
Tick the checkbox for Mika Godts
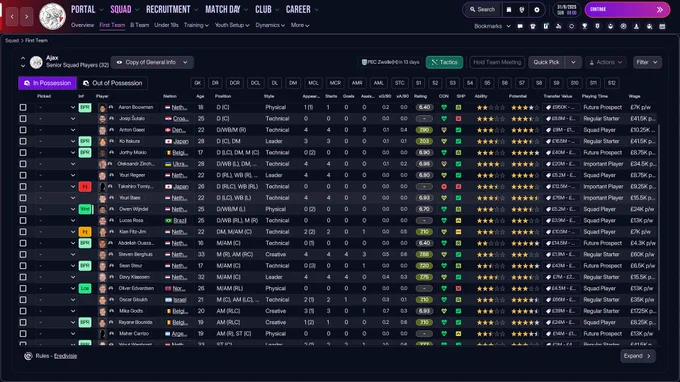coord(23,311)
